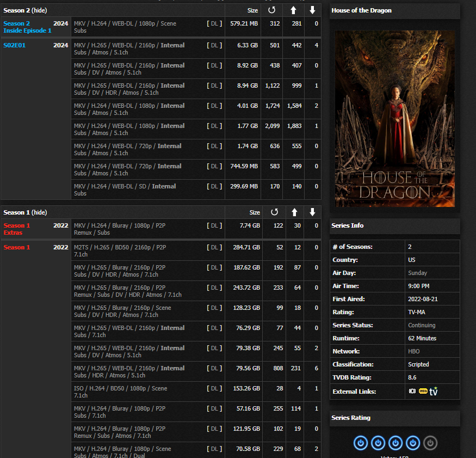Click DL for the 121.95 GB Remux torrent

[214, 429]
